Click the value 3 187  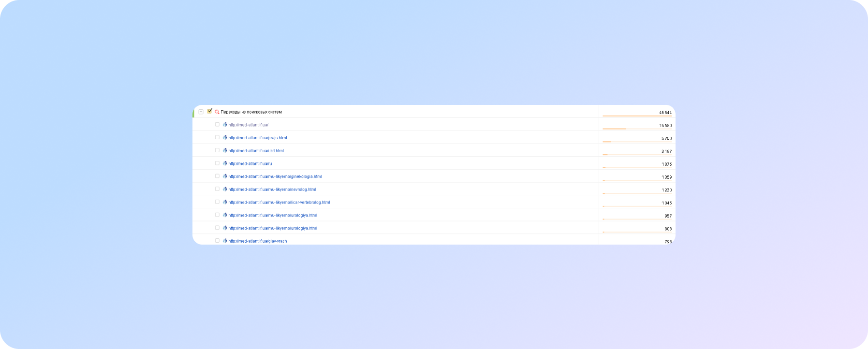[x=666, y=151]
